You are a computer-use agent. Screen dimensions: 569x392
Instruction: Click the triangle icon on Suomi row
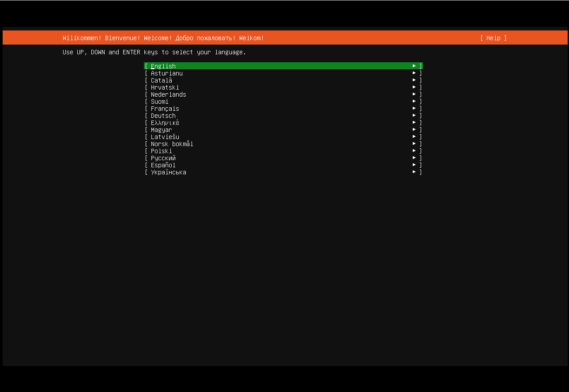pos(414,102)
